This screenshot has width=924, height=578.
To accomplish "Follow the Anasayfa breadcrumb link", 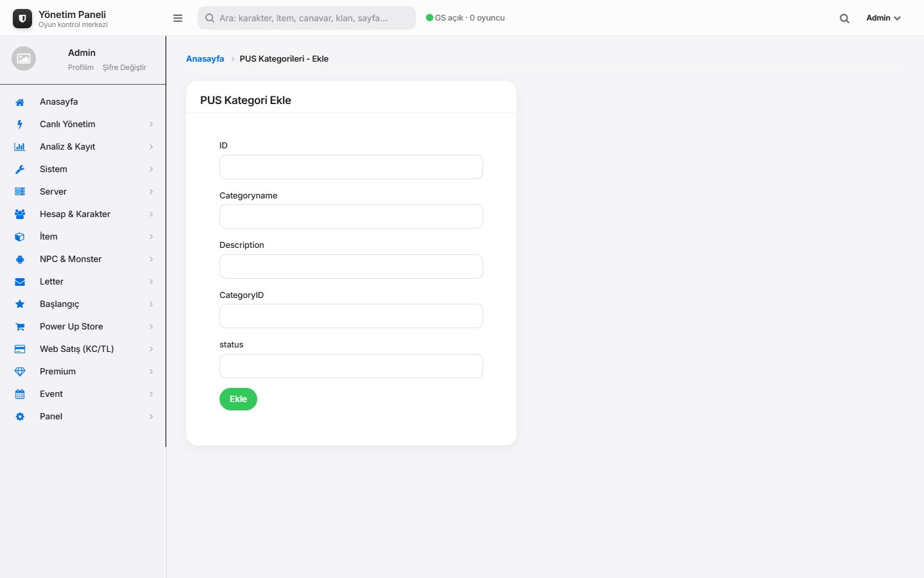I will click(205, 58).
